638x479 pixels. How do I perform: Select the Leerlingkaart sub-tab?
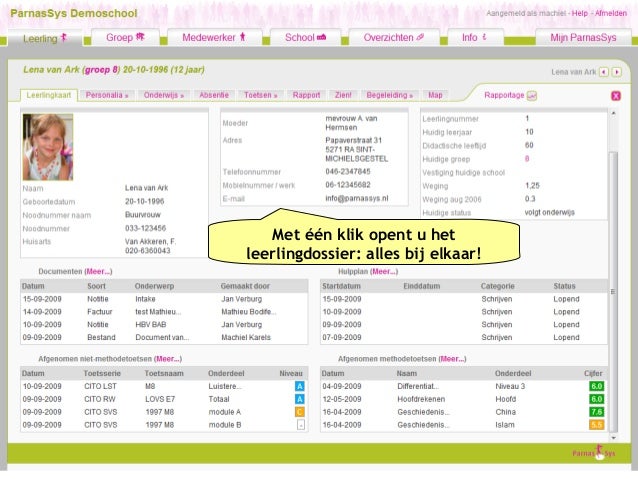[49, 95]
